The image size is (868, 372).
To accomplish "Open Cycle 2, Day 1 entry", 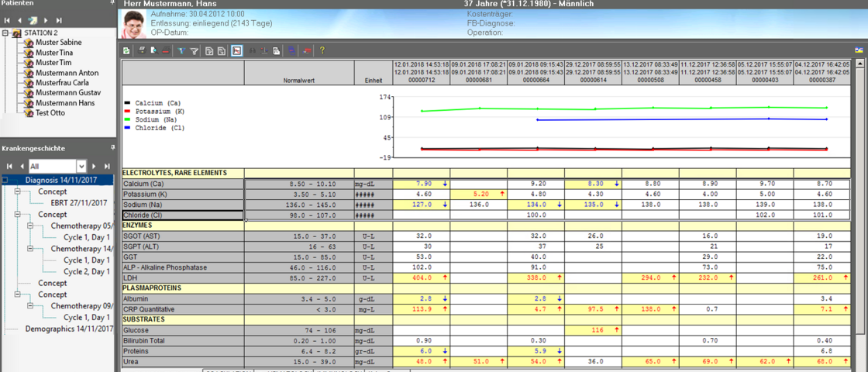I will click(x=86, y=271).
